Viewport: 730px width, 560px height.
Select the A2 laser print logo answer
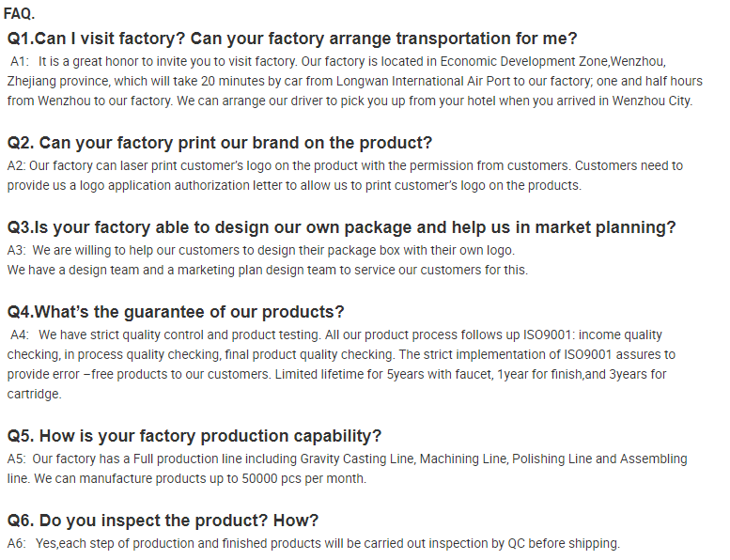(345, 176)
